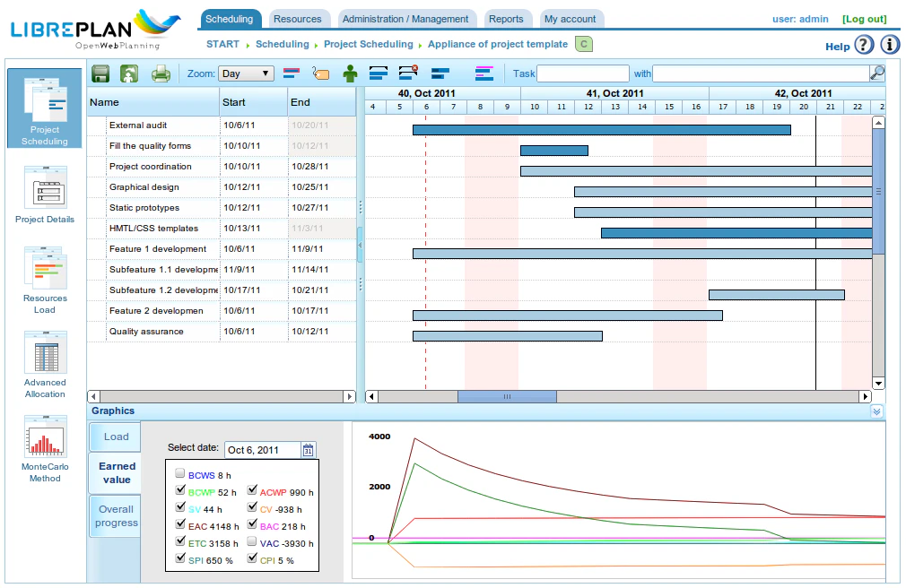This screenshot has height=588, width=906.
Task: Switch to the Scheduling tab
Action: [x=230, y=19]
